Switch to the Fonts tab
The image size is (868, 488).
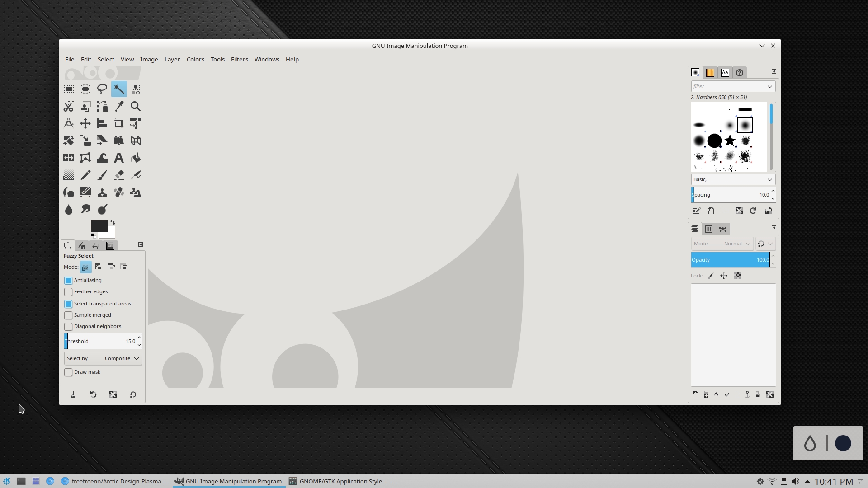tap(725, 72)
